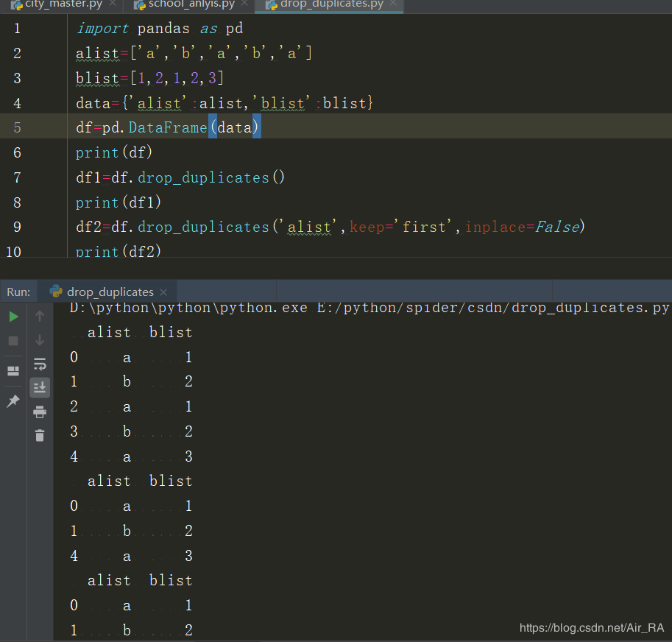The width and height of the screenshot is (672, 642).
Task: Click the Stop process square icon
Action: pyautogui.click(x=13, y=341)
